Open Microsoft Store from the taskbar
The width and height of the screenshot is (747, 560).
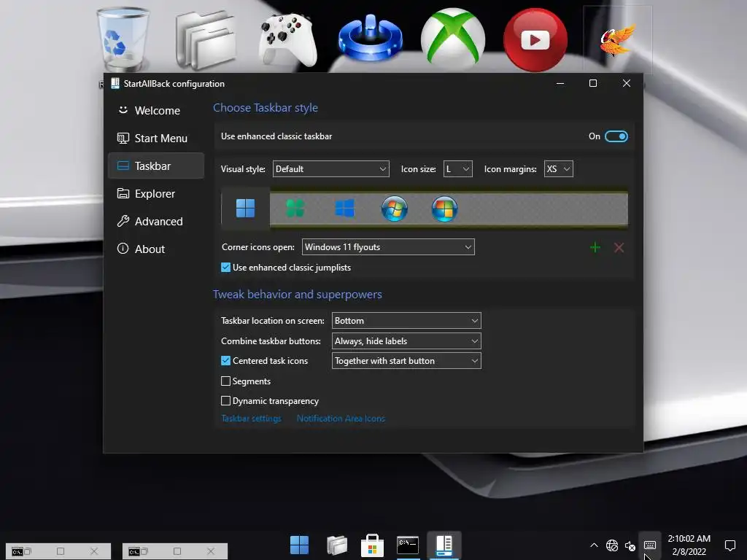click(372, 545)
